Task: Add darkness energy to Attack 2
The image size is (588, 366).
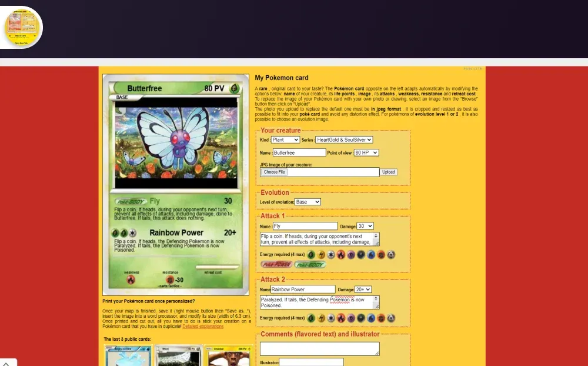Action: coord(361,318)
